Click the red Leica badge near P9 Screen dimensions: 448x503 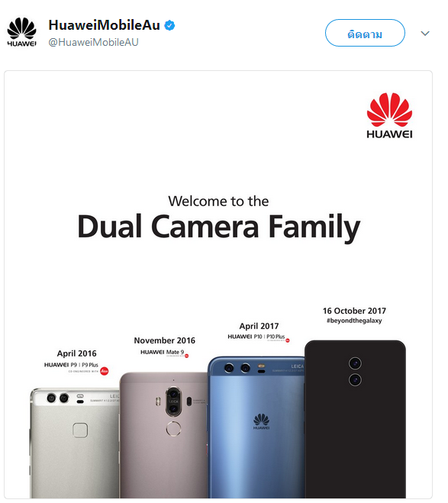105,371
